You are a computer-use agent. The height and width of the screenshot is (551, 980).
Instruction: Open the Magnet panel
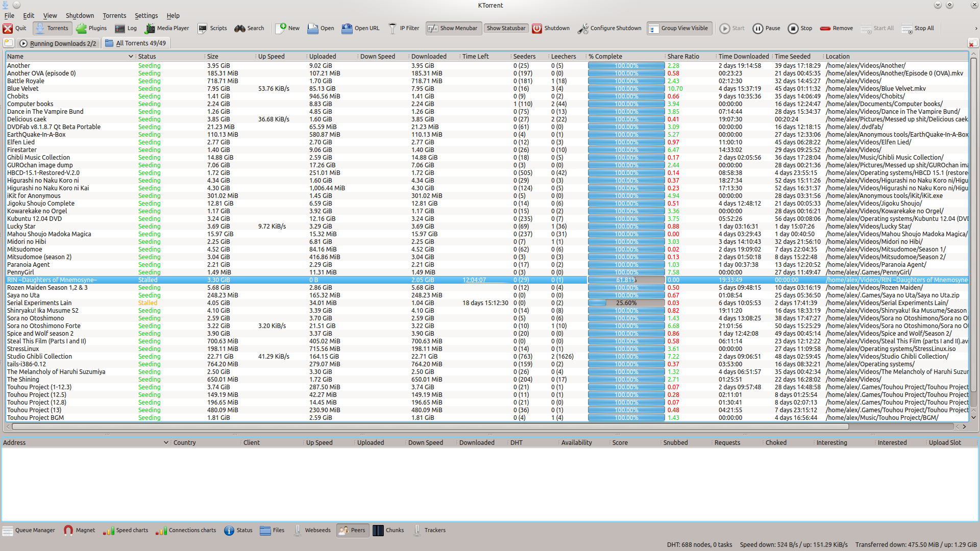[79, 531]
